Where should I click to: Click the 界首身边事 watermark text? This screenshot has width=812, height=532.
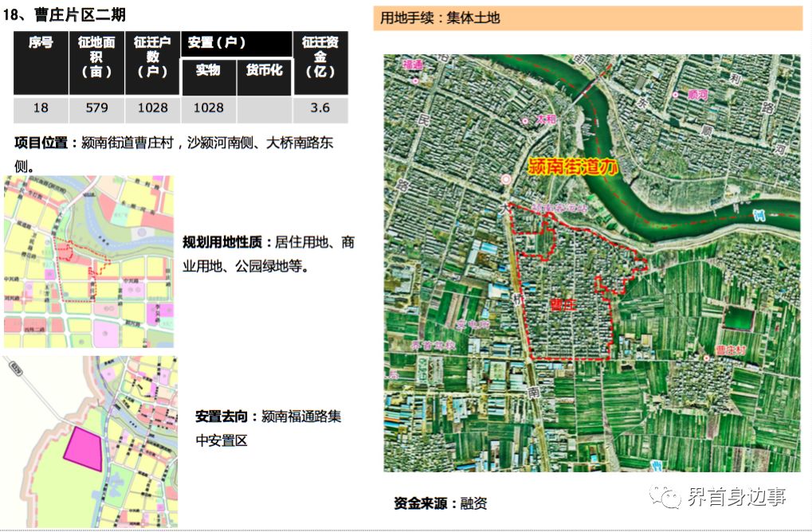[736, 497]
